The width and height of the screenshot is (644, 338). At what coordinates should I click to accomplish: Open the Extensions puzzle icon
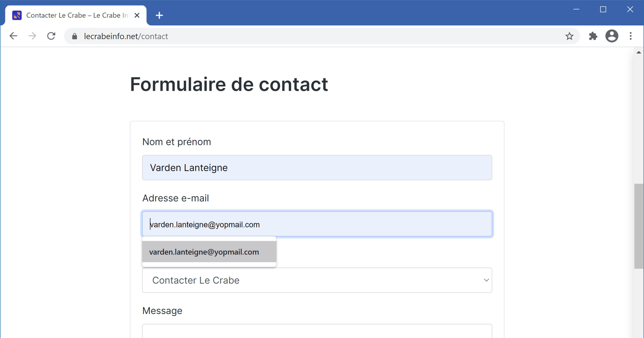593,36
